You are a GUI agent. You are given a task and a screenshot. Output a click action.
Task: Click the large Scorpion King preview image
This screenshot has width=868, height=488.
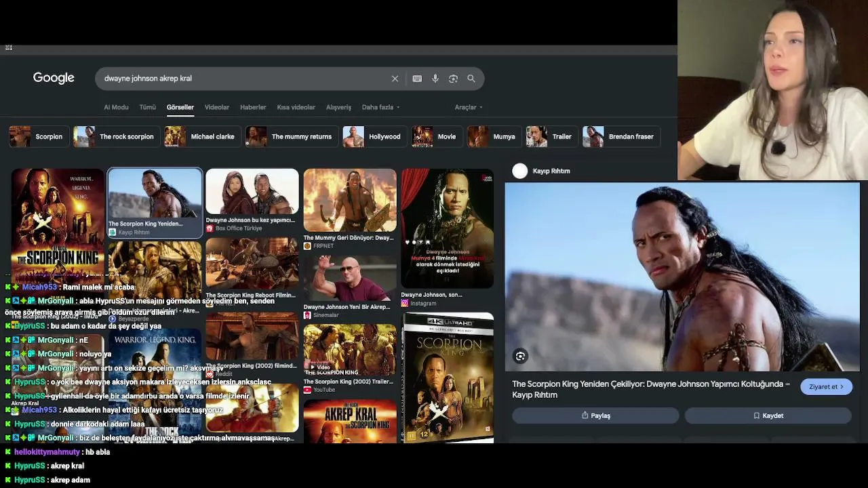coord(682,277)
